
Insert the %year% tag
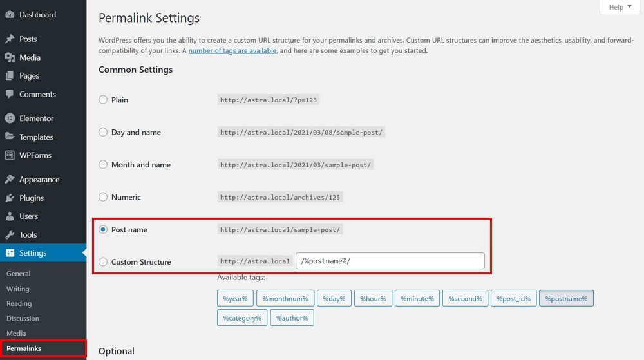pos(235,298)
